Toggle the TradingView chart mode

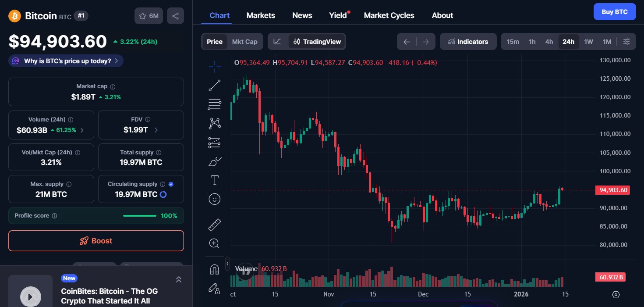tap(316, 41)
